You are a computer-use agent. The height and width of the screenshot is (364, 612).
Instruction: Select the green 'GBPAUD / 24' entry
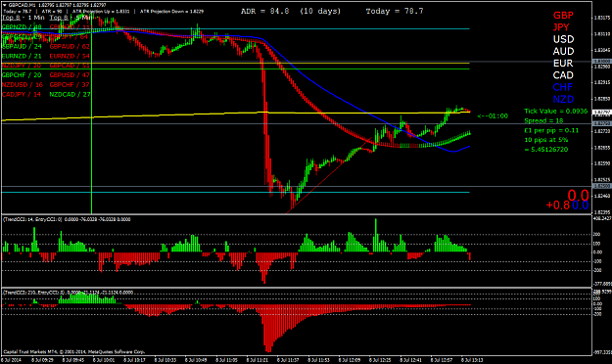[x=22, y=46]
